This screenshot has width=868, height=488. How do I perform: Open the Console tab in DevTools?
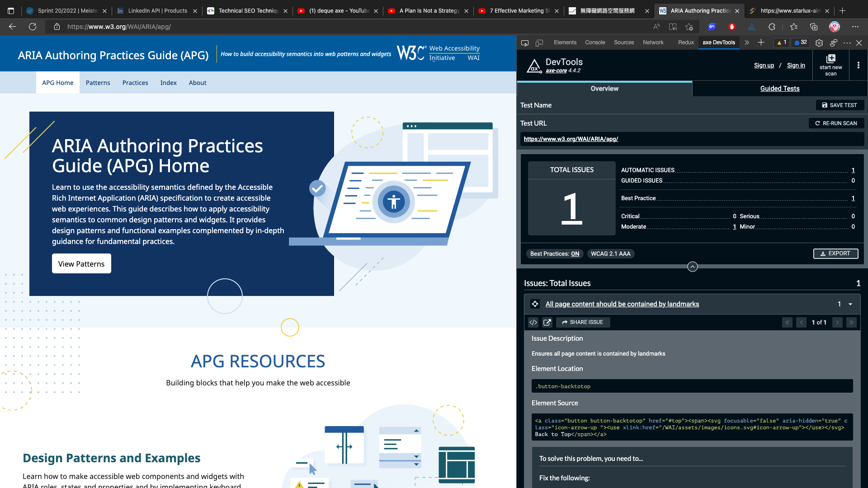coord(594,42)
